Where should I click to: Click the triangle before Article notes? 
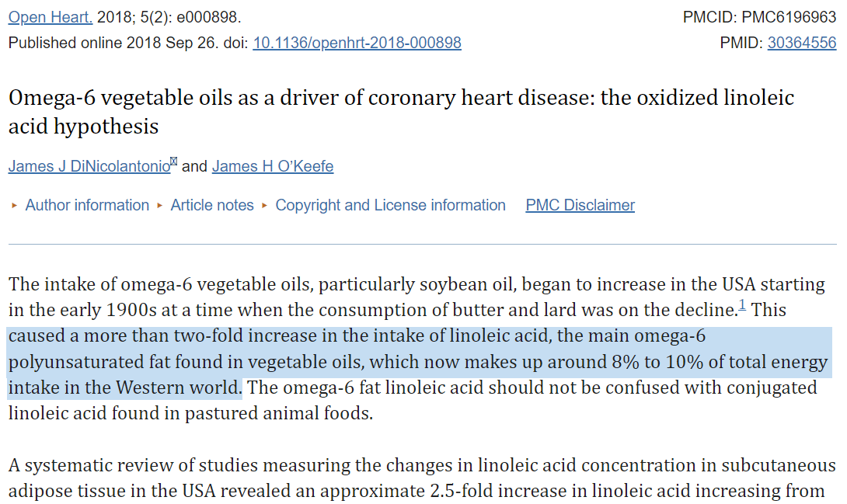pyautogui.click(x=160, y=206)
